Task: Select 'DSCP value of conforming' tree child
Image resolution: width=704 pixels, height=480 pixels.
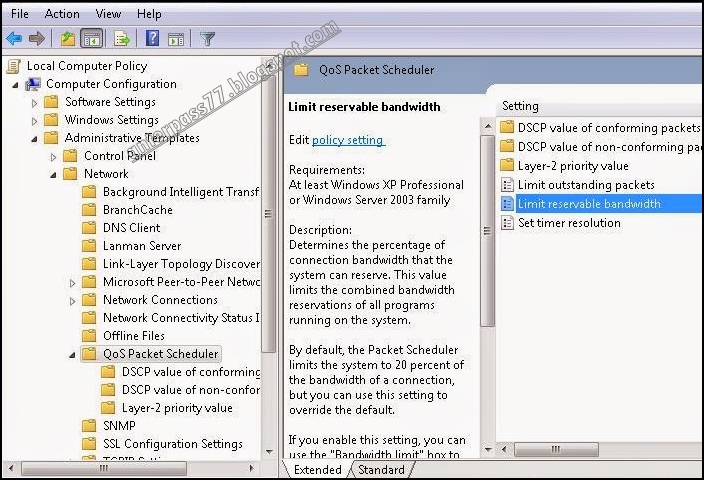Action: click(191, 372)
